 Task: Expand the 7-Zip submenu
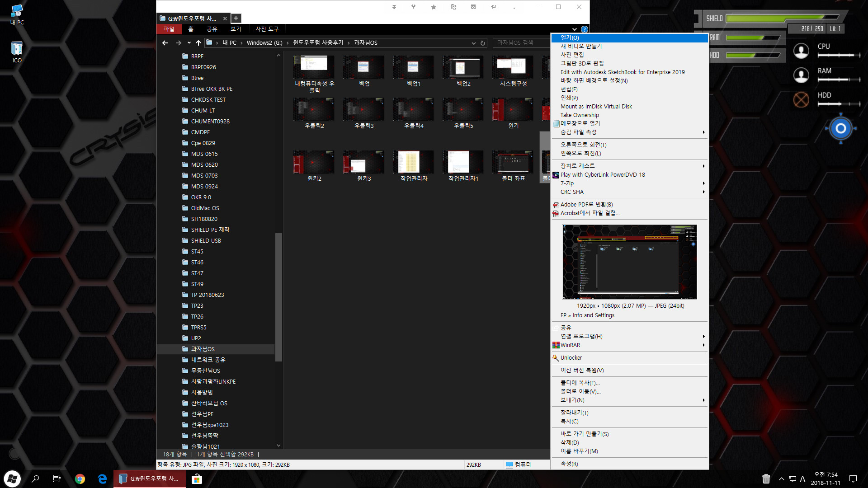click(629, 183)
